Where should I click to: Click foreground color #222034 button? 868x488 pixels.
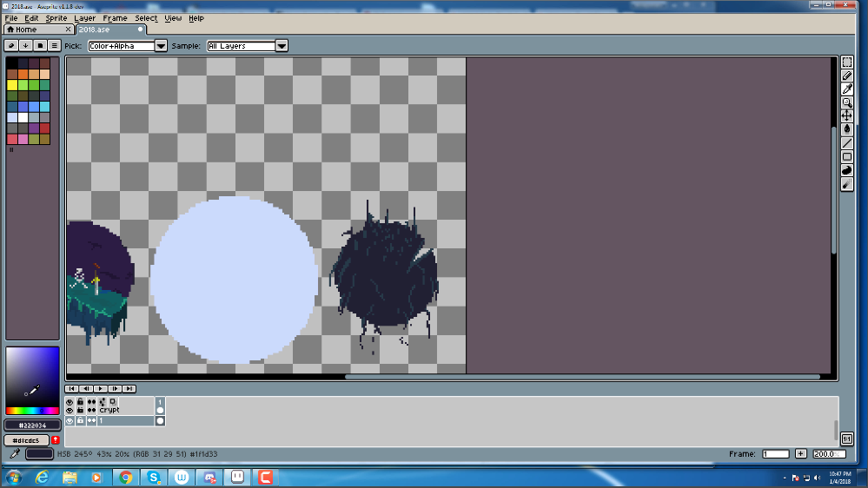pyautogui.click(x=33, y=425)
